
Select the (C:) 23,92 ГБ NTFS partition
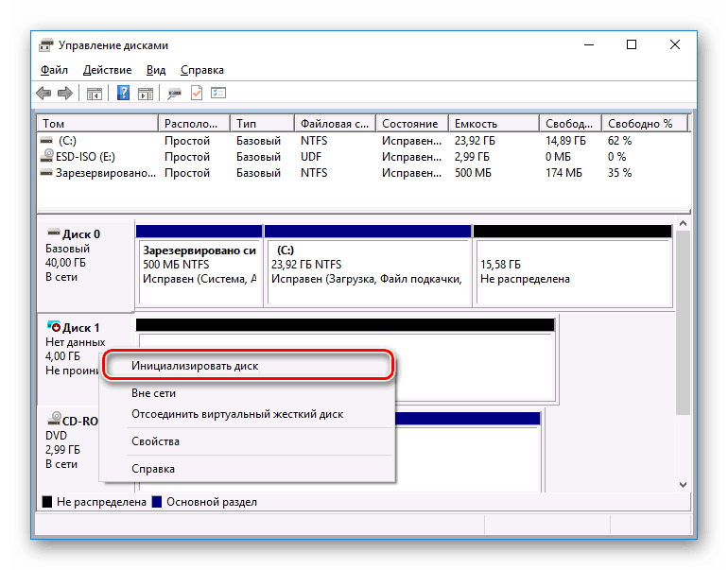pyautogui.click(x=368, y=265)
